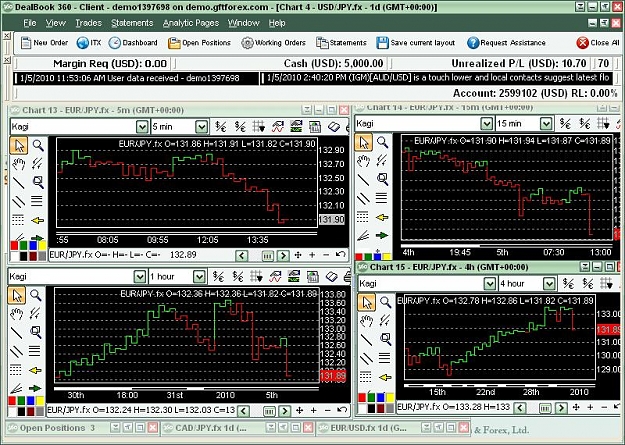
Task: Select the magnifier zoom tool in Chart 13
Action: pyautogui.click(x=38, y=146)
